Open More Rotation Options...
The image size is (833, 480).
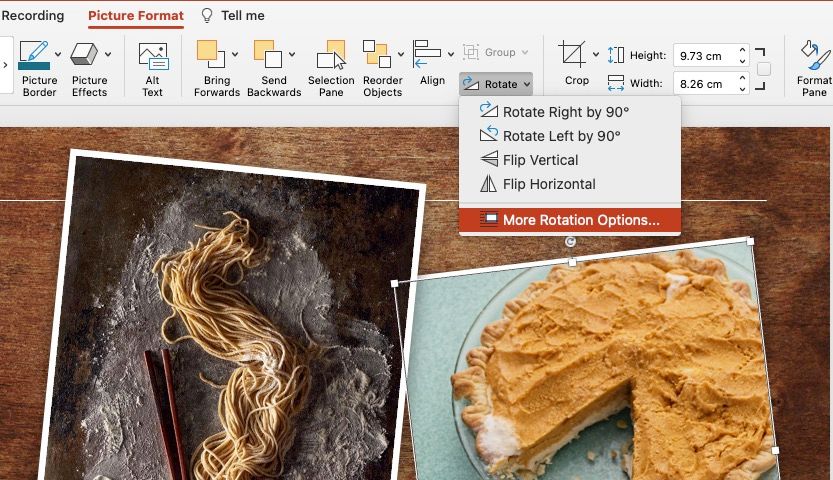click(x=570, y=220)
